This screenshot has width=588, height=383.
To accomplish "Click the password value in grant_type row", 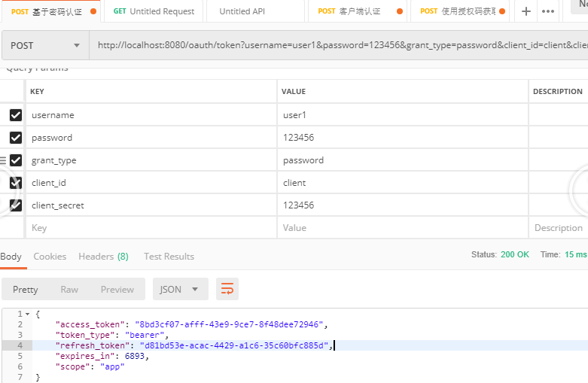I will click(x=403, y=160).
